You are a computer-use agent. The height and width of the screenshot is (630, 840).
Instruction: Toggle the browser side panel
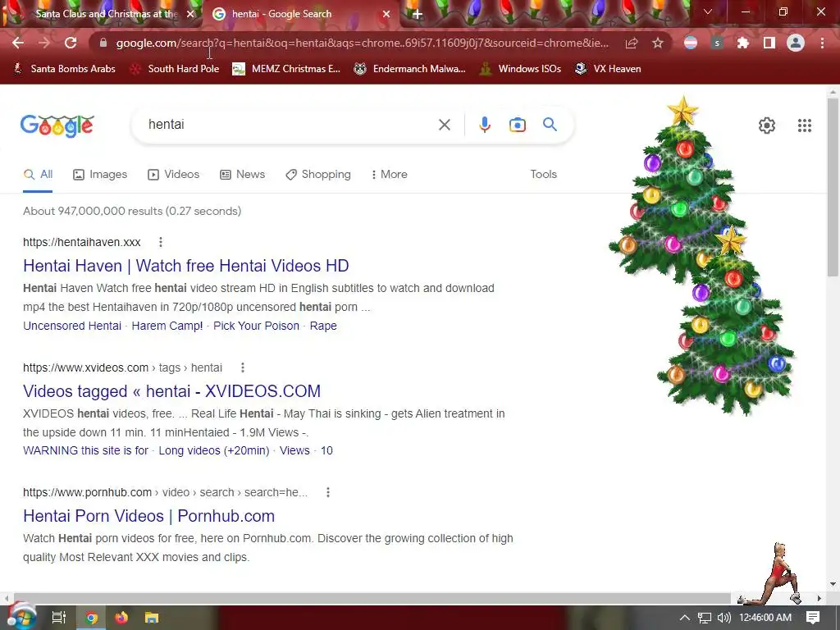[769, 43]
